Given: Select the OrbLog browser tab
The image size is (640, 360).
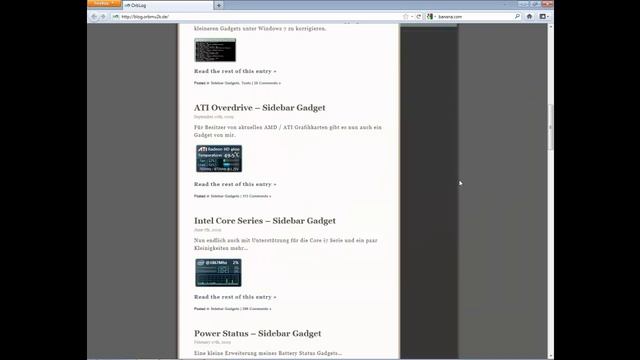Looking at the screenshot, I should (x=167, y=5).
